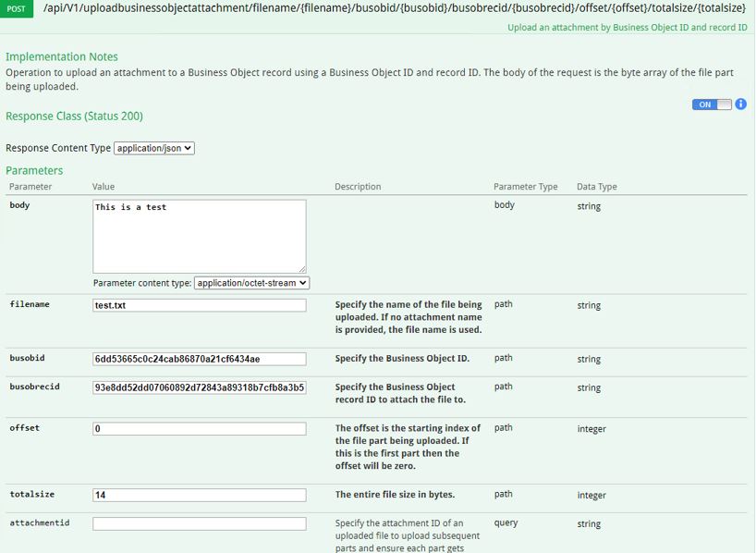Screen dimensions: 756x553
Task: Select the filename input containing test.txt
Action: [199, 308]
